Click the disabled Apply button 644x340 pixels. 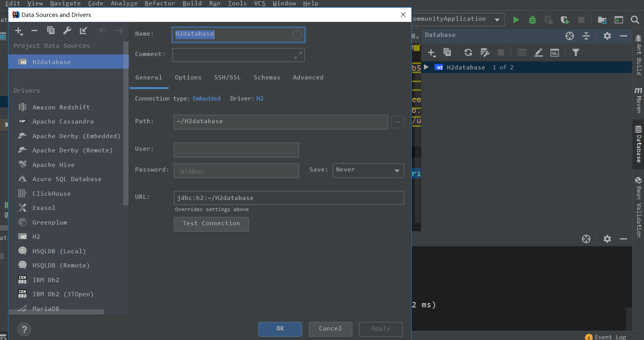381,329
